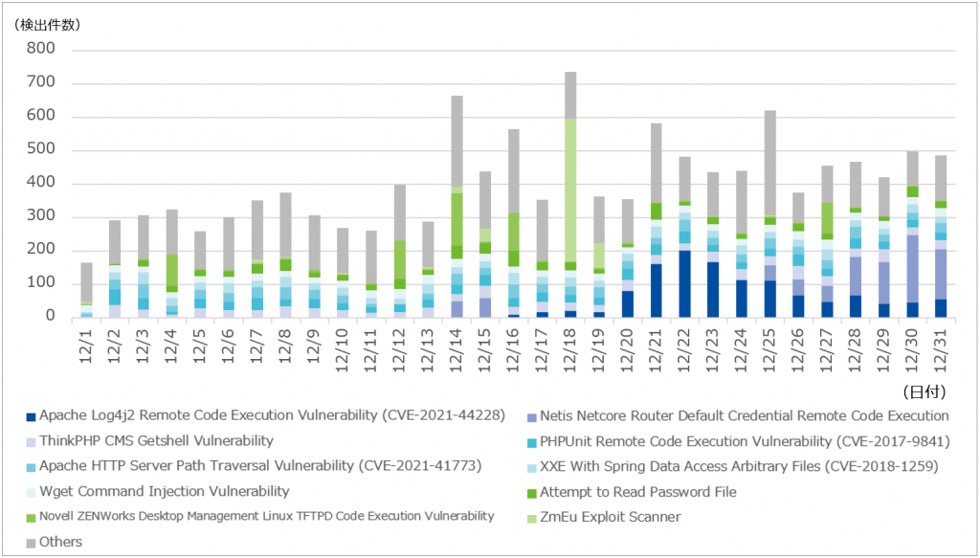Click the dark blue Log4j2 segment on 12/21 bar
The width and height of the screenshot is (980, 558).
[655, 291]
